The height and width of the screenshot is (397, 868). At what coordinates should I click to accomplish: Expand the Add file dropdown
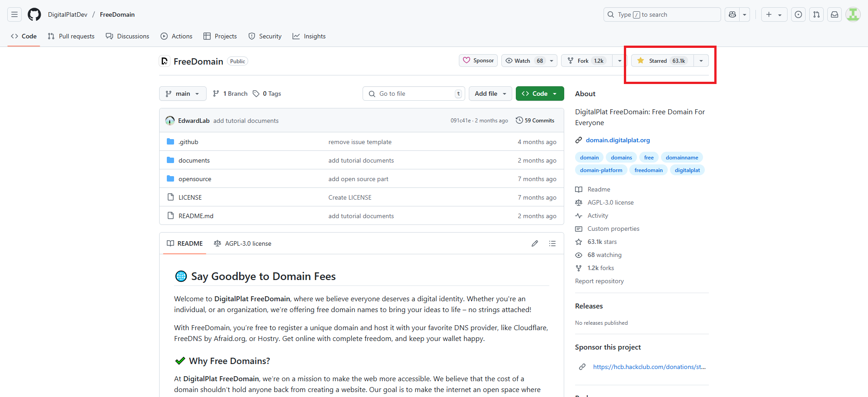[x=490, y=93]
